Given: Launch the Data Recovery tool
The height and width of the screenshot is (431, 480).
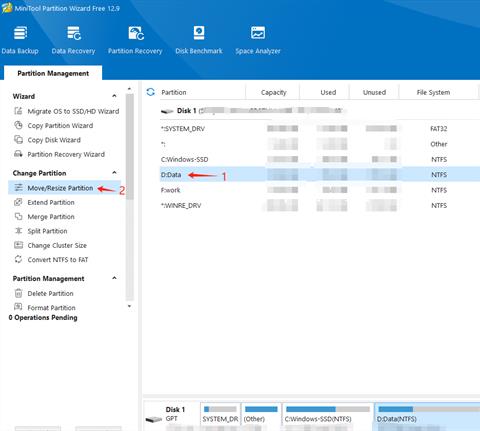Looking at the screenshot, I should click(x=73, y=40).
